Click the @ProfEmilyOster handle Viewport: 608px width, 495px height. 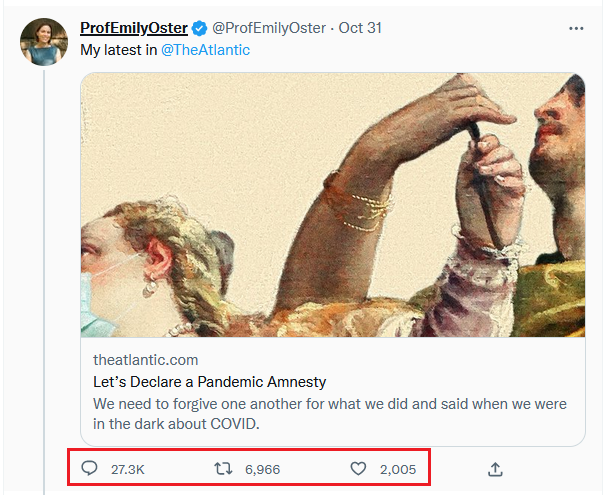(x=269, y=28)
